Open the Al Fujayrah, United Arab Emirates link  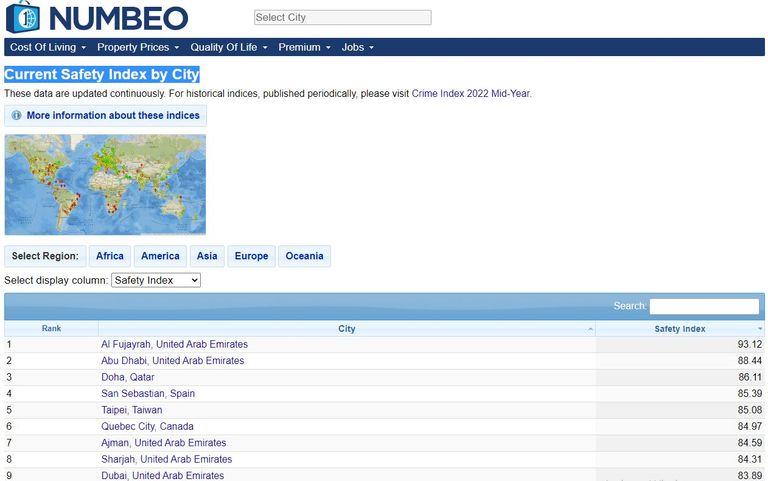[174, 344]
